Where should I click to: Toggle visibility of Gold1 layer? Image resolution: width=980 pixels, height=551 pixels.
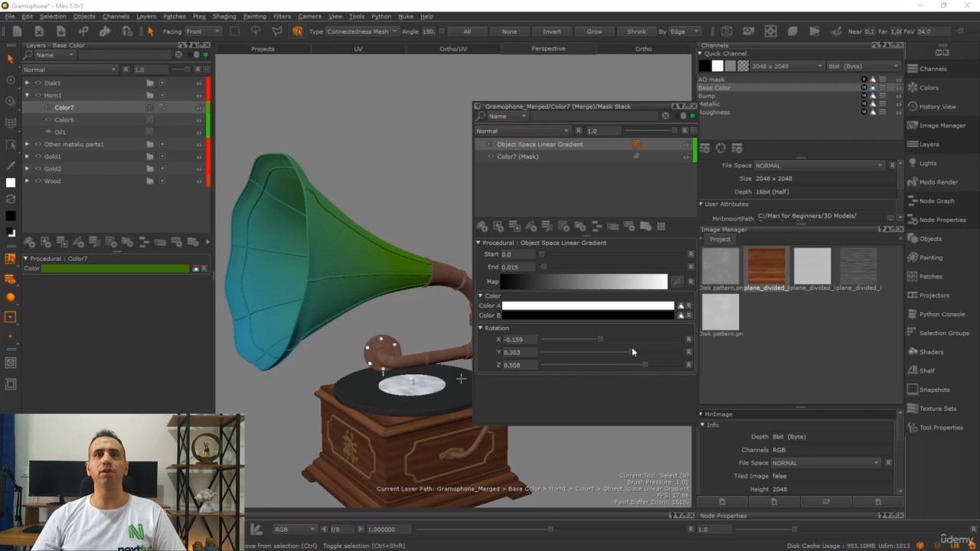click(38, 156)
